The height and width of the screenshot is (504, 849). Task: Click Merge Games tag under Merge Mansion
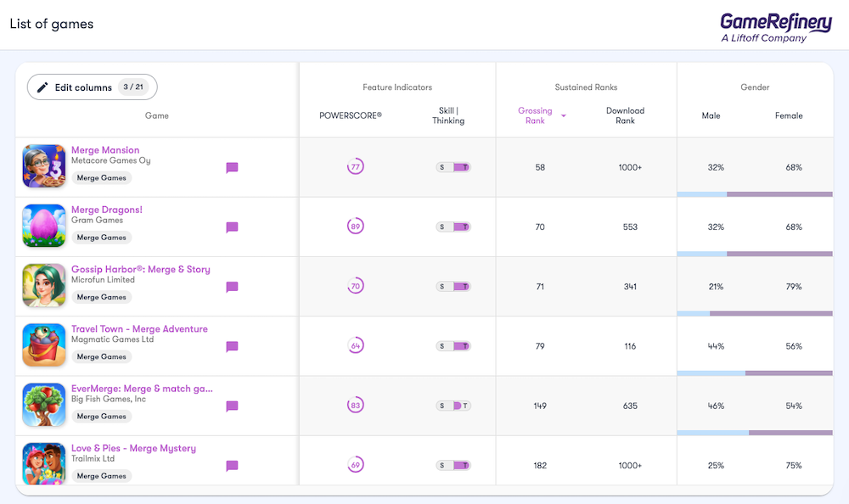[x=101, y=177]
